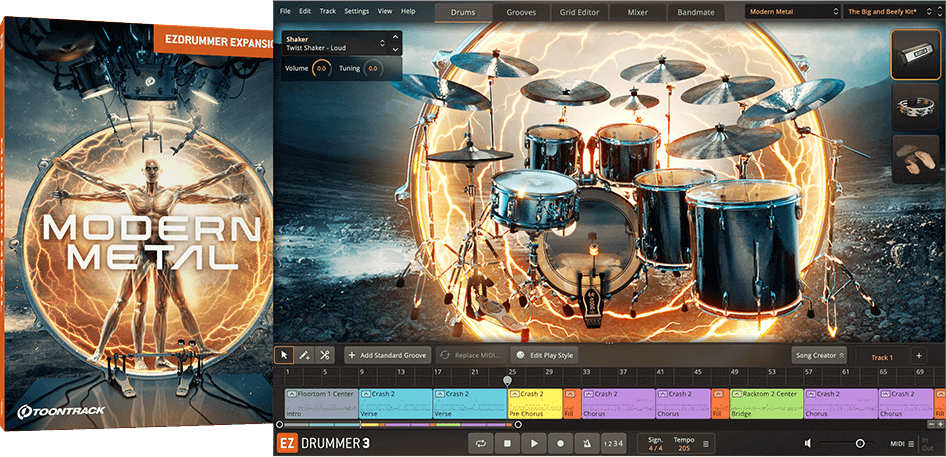Open the Twist Shaker - Loud instrument dropdown

(335, 43)
